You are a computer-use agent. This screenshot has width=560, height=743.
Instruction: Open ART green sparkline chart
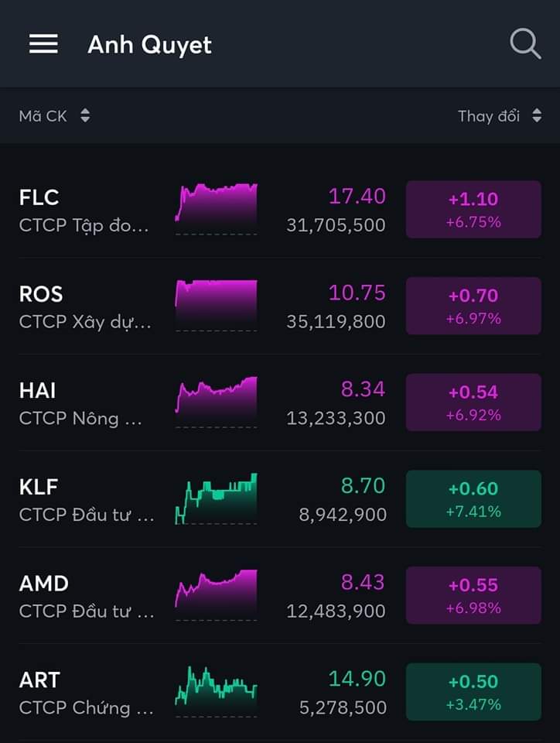[x=216, y=691]
